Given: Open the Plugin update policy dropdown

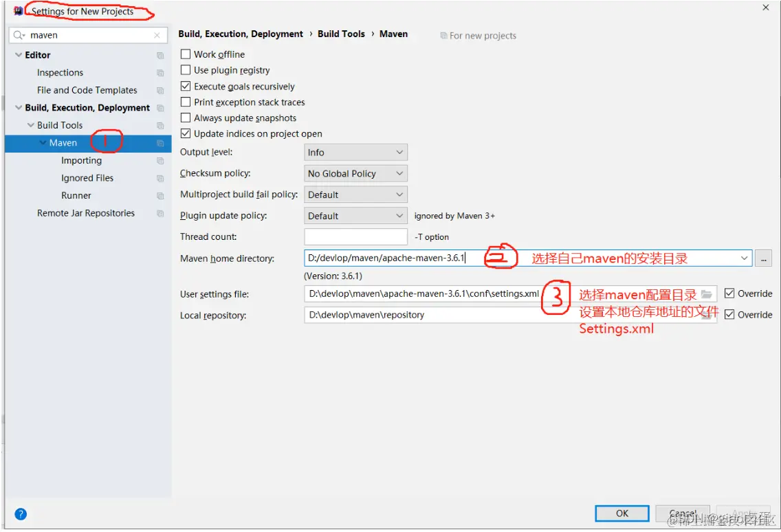Looking at the screenshot, I should point(355,216).
